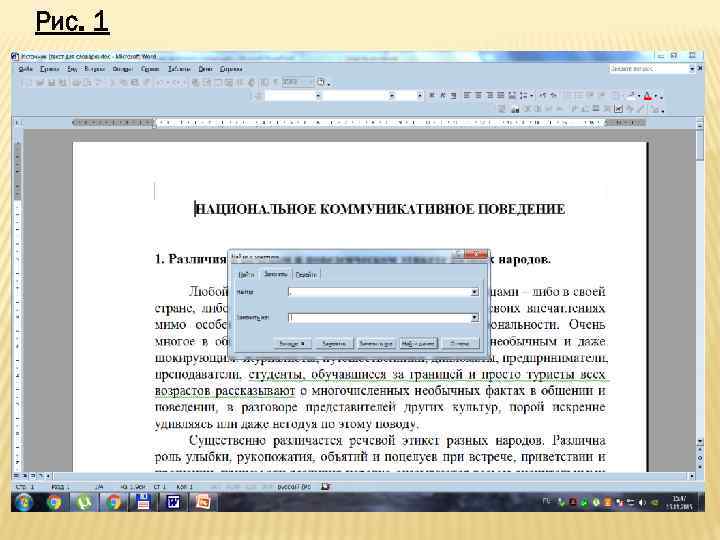
Task: Click the Open file icon
Action: 40,83
